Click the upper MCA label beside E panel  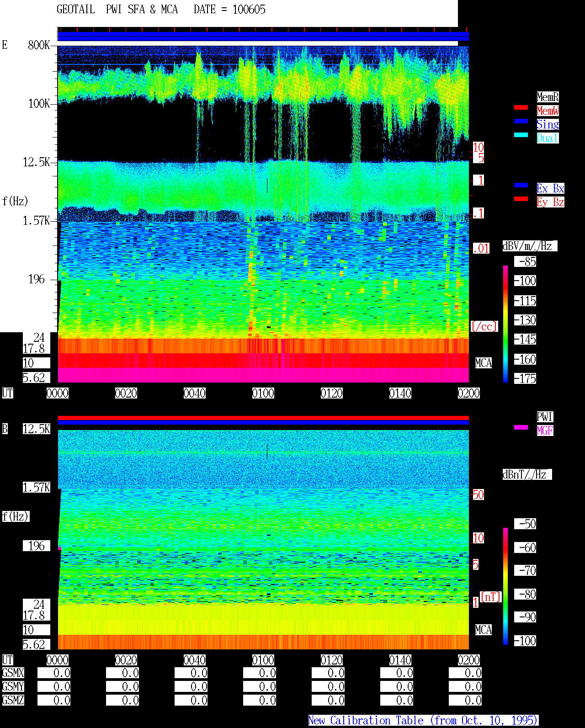[484, 363]
